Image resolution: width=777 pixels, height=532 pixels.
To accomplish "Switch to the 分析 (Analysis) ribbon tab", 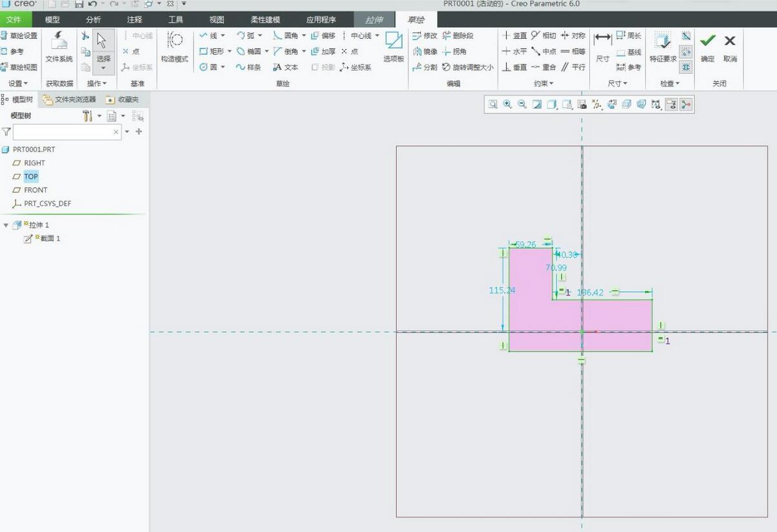I will [94, 20].
